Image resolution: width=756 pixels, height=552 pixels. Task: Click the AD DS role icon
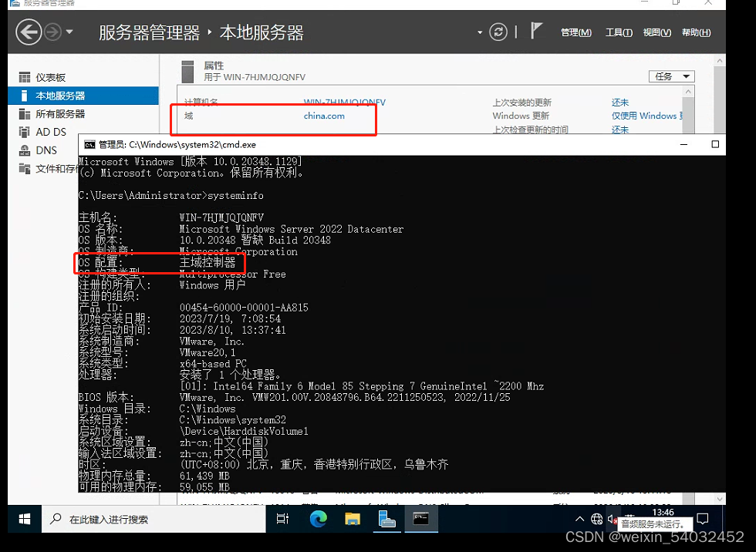[24, 132]
